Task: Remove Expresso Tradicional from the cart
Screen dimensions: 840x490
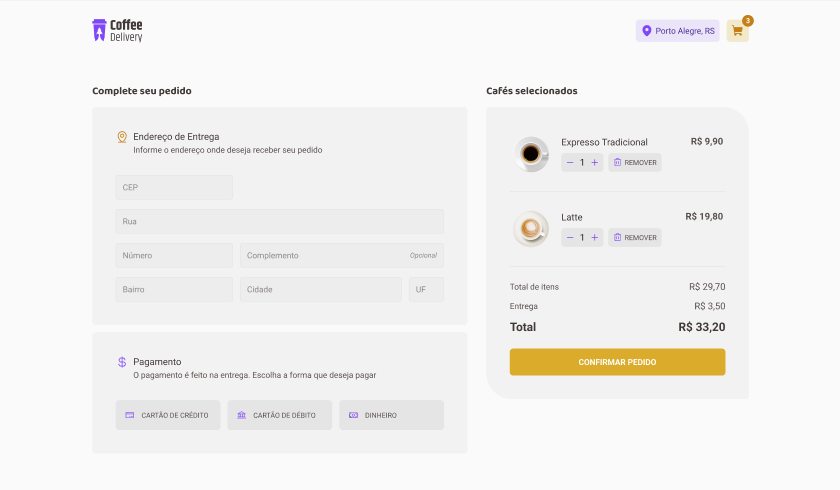Action: click(635, 162)
